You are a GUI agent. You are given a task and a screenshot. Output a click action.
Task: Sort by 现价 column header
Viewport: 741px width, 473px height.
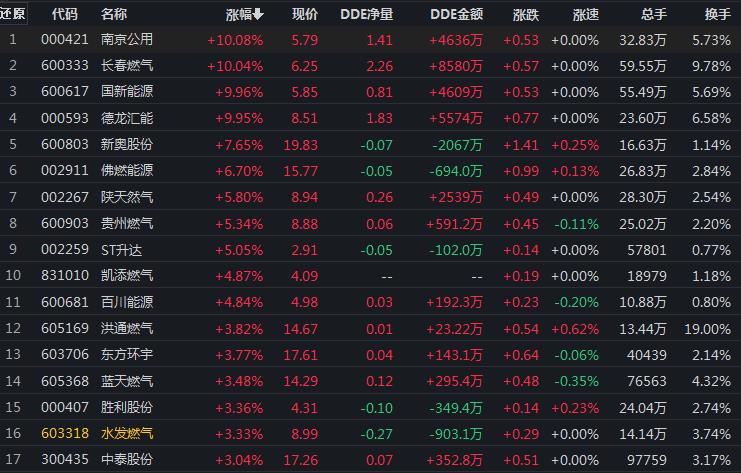click(305, 15)
